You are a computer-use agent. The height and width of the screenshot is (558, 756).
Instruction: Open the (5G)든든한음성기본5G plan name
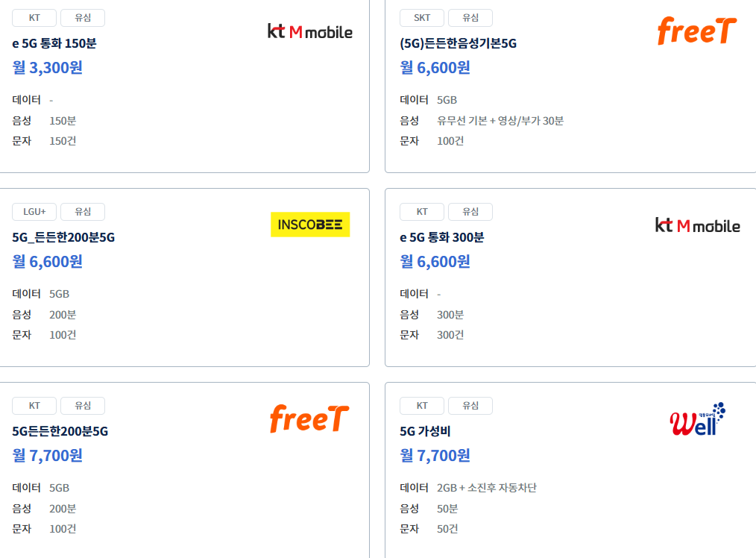pyautogui.click(x=458, y=43)
